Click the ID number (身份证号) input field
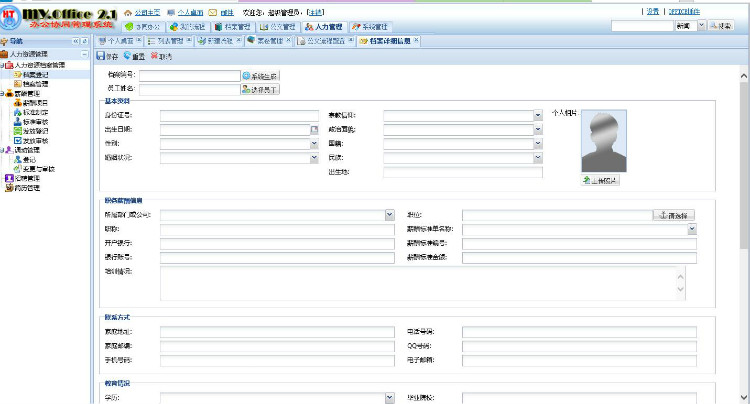 [x=239, y=116]
